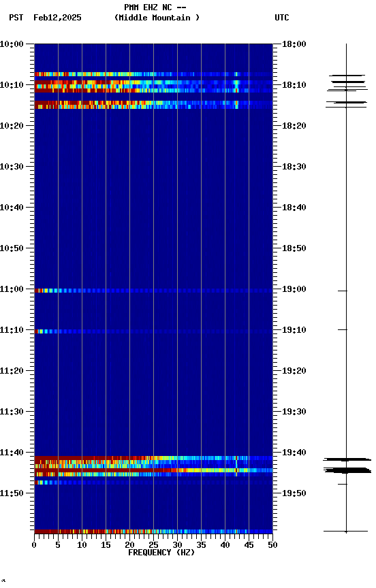This screenshot has height=588, width=376.
Task: Click the seismogram spike near 19:10
Action: pyautogui.click(x=342, y=329)
